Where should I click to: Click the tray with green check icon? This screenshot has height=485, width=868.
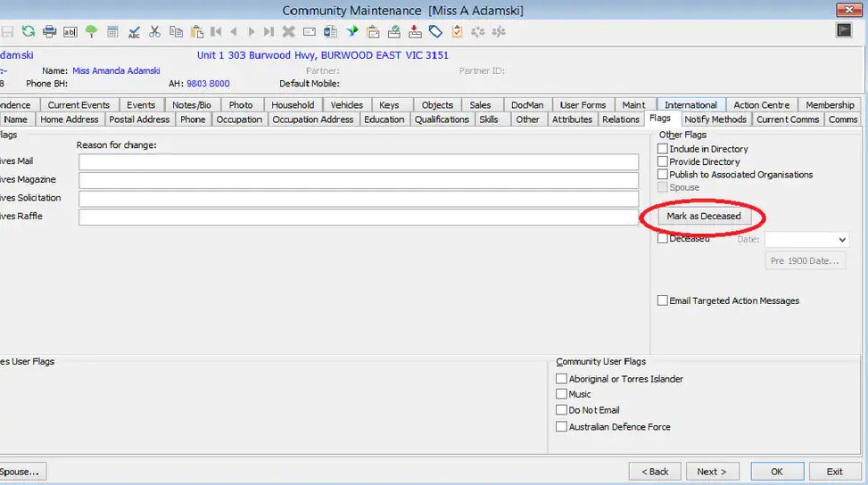(394, 31)
